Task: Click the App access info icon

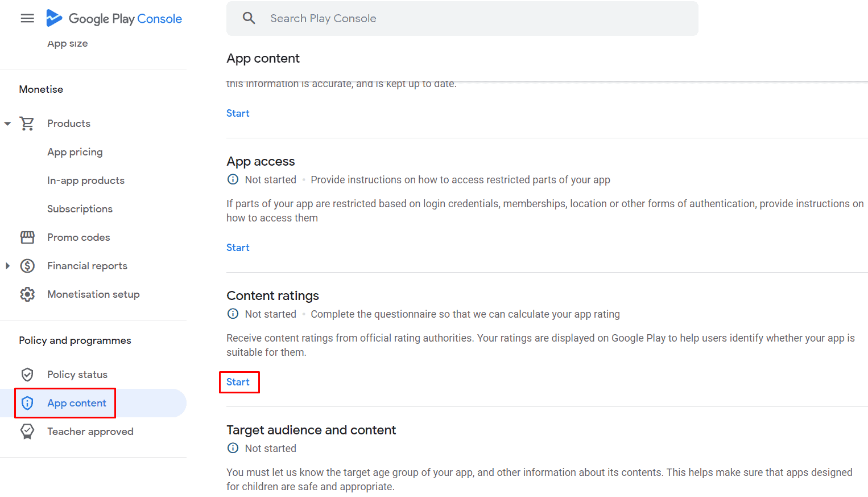Action: (x=233, y=179)
